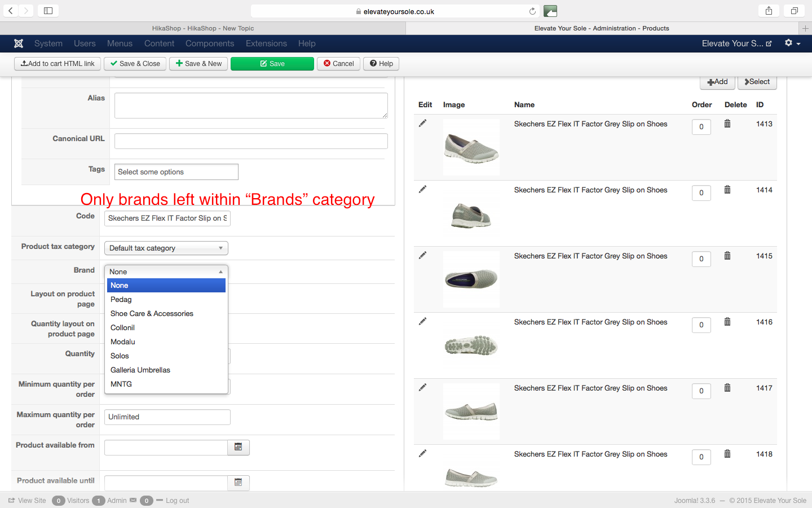Show the Safari sidebar
The height and width of the screenshot is (508, 812).
(48, 11)
